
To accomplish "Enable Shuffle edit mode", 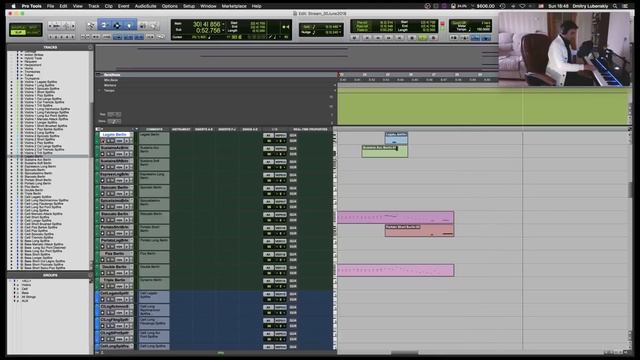I will pos(18,27).
